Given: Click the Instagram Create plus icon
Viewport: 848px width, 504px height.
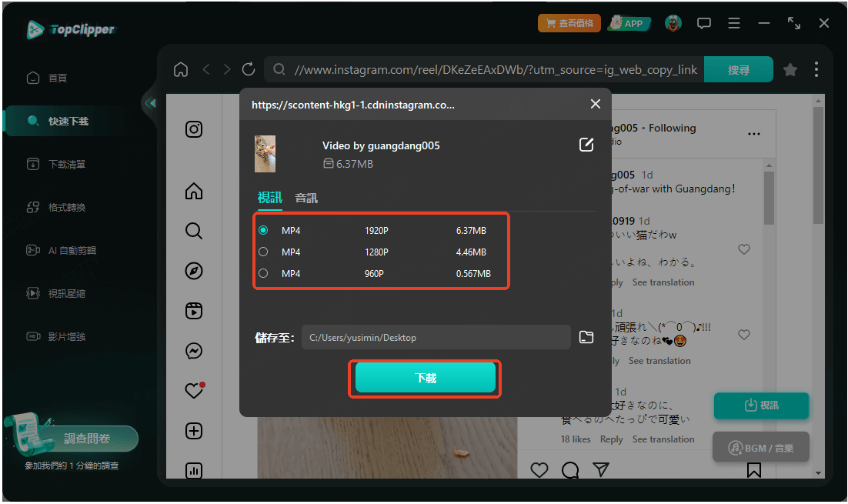Looking at the screenshot, I should coord(194,431).
